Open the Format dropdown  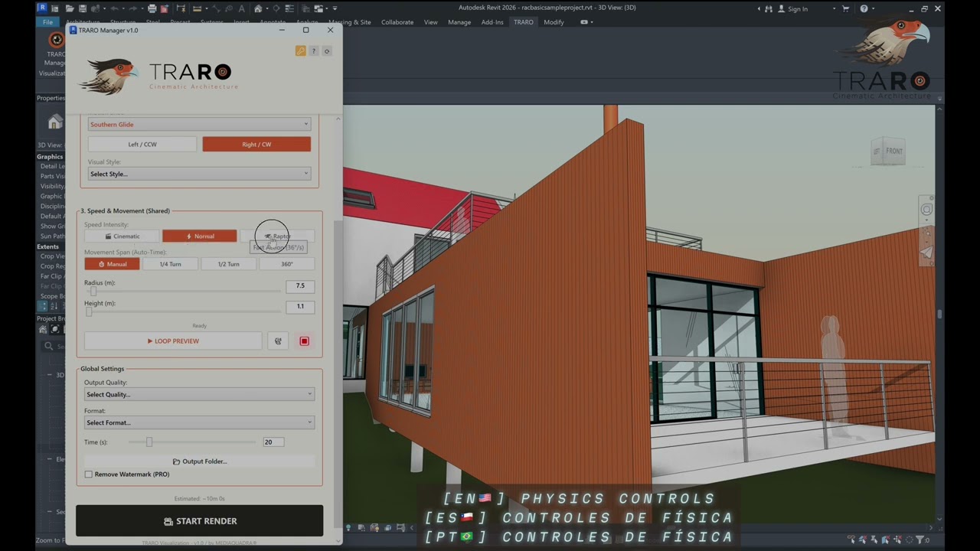(x=199, y=422)
